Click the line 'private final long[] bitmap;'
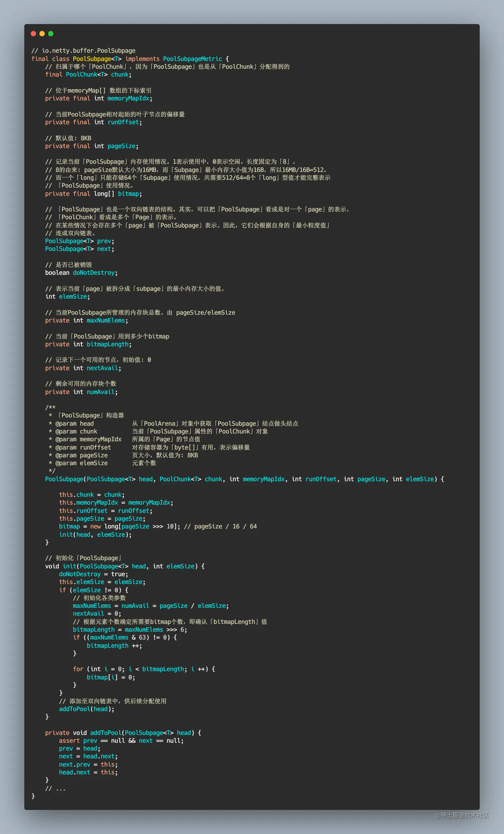The image size is (504, 834). 94,194
